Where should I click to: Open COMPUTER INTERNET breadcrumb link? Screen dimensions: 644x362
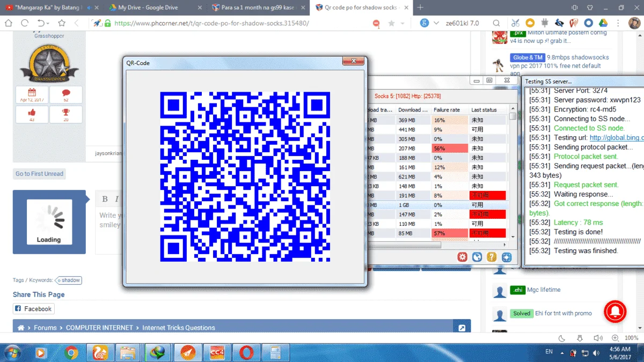click(99, 328)
